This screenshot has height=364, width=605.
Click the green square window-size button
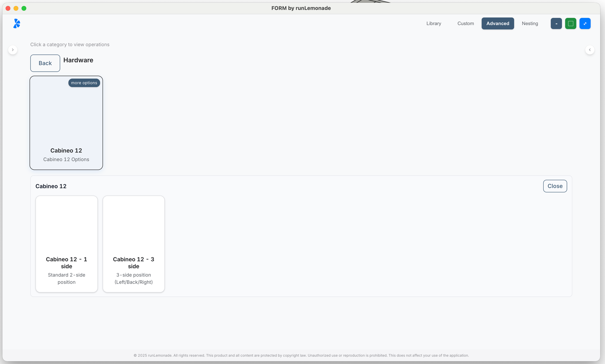click(571, 24)
